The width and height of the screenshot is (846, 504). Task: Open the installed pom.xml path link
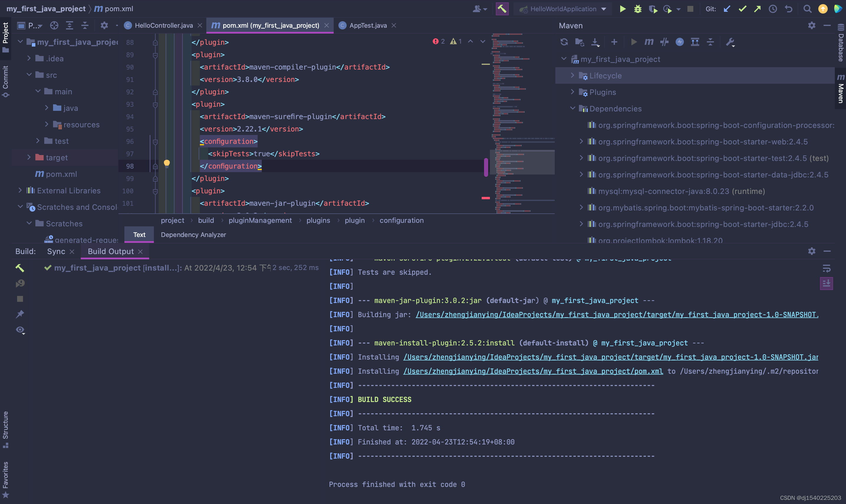click(x=533, y=371)
